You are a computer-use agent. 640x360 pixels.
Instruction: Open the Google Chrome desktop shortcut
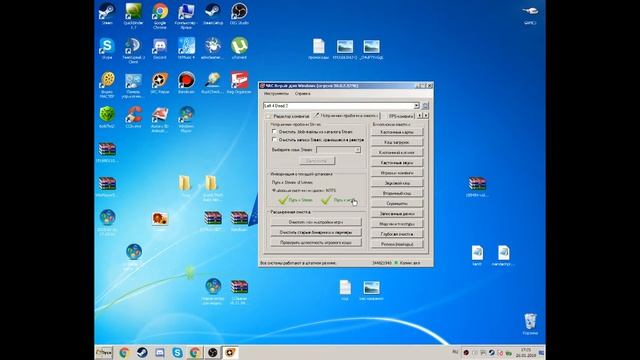pos(160,16)
